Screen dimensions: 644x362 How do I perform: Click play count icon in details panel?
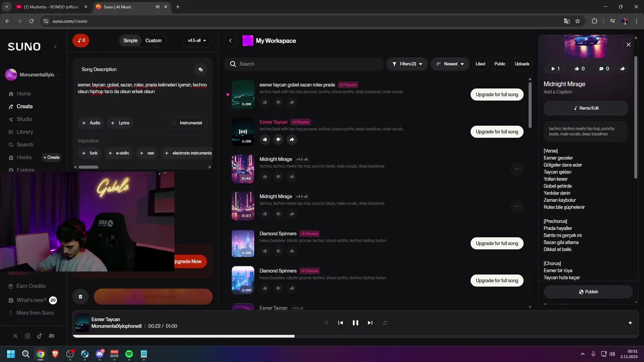click(555, 68)
